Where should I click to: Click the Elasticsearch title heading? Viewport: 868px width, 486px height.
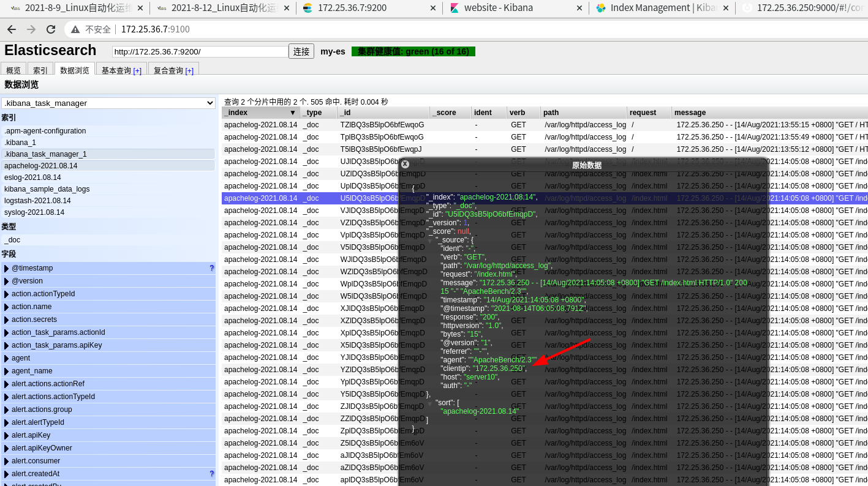(50, 50)
